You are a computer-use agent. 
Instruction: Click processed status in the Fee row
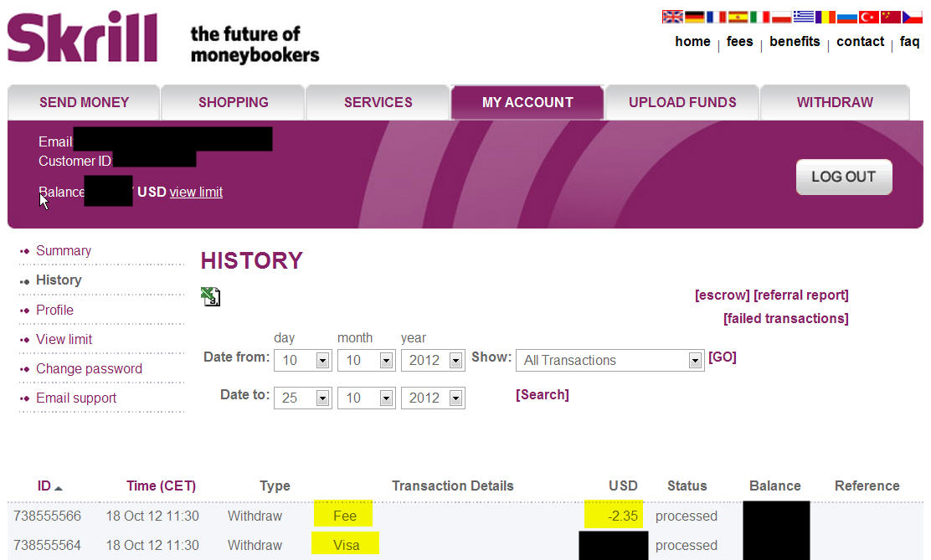click(x=686, y=516)
